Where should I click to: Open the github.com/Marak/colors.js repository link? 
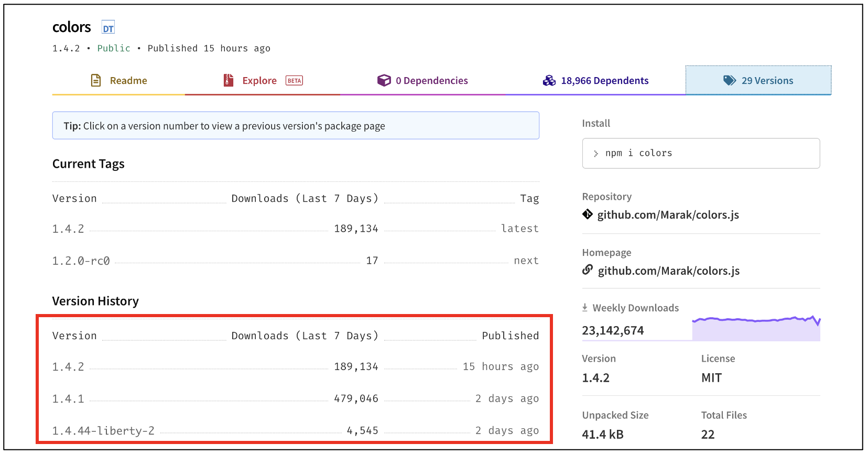coord(668,215)
